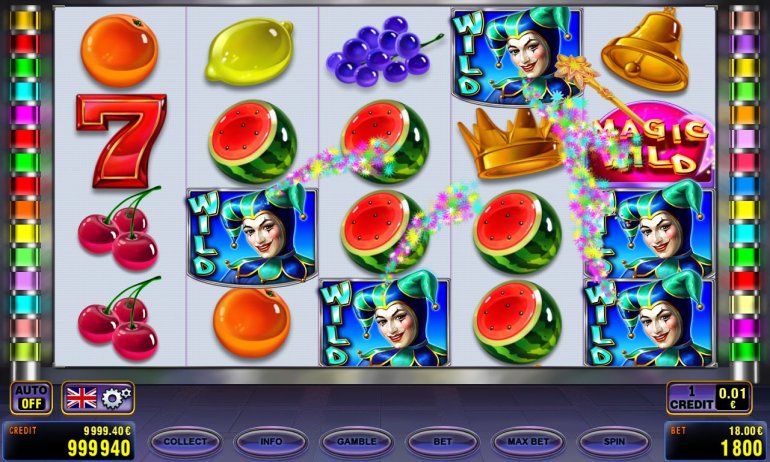Image resolution: width=770 pixels, height=462 pixels.
Task: Click the orange fruit in the top-left
Action: point(119,50)
